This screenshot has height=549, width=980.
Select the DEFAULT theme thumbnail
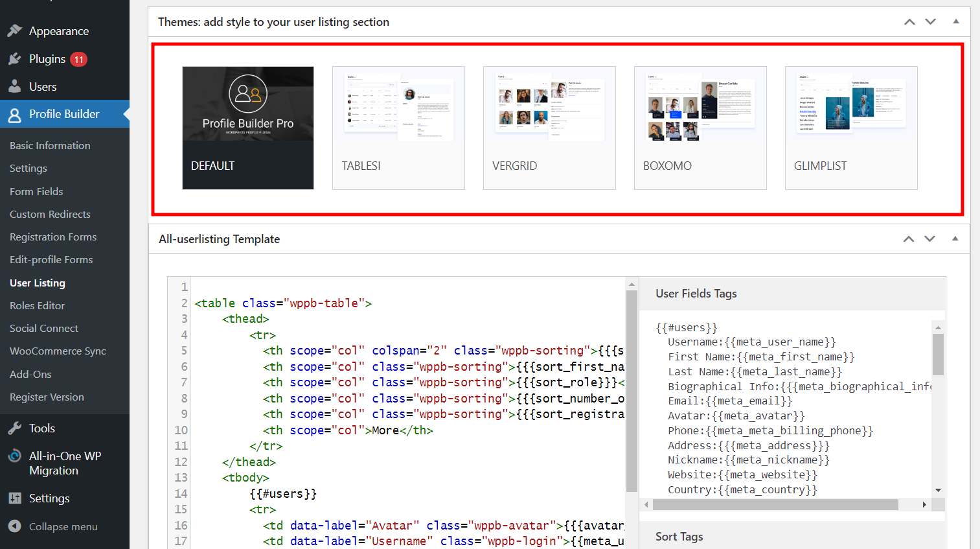tap(248, 128)
